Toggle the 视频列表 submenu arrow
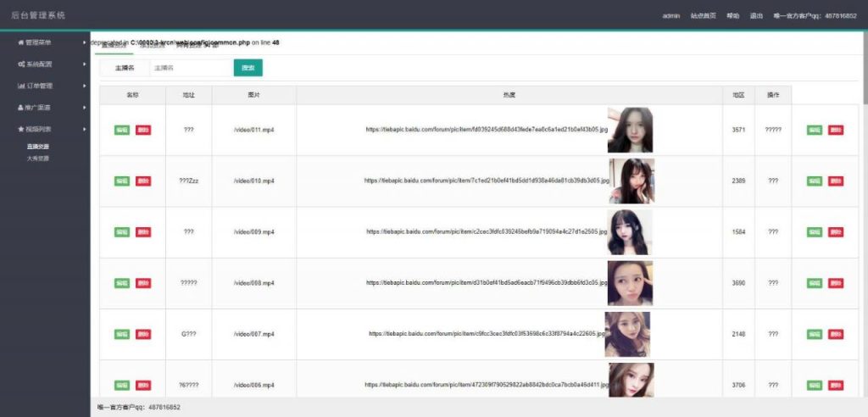Viewport: 868px width, 417px height. 84,129
